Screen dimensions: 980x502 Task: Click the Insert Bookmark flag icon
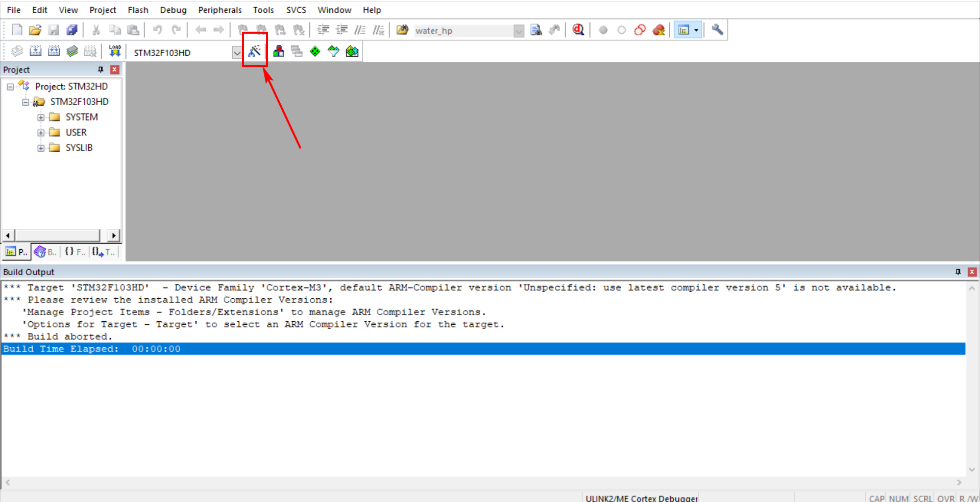tap(243, 30)
